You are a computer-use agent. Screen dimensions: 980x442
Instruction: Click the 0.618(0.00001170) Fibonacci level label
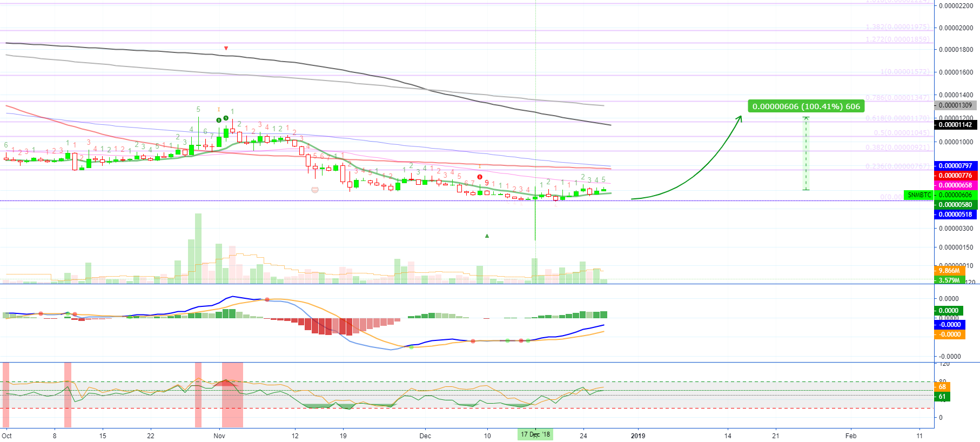click(x=897, y=118)
